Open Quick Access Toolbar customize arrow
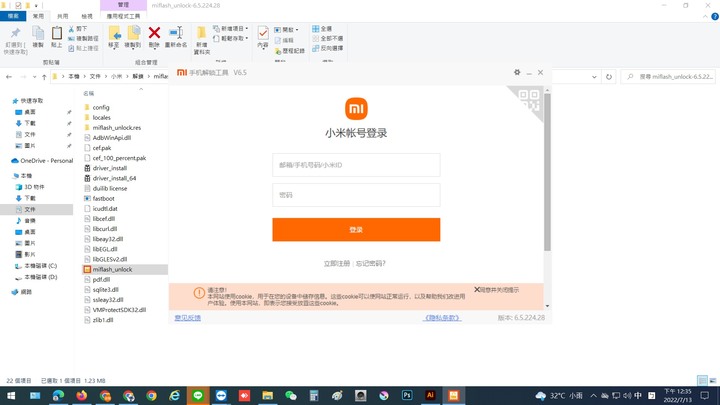 click(x=36, y=6)
